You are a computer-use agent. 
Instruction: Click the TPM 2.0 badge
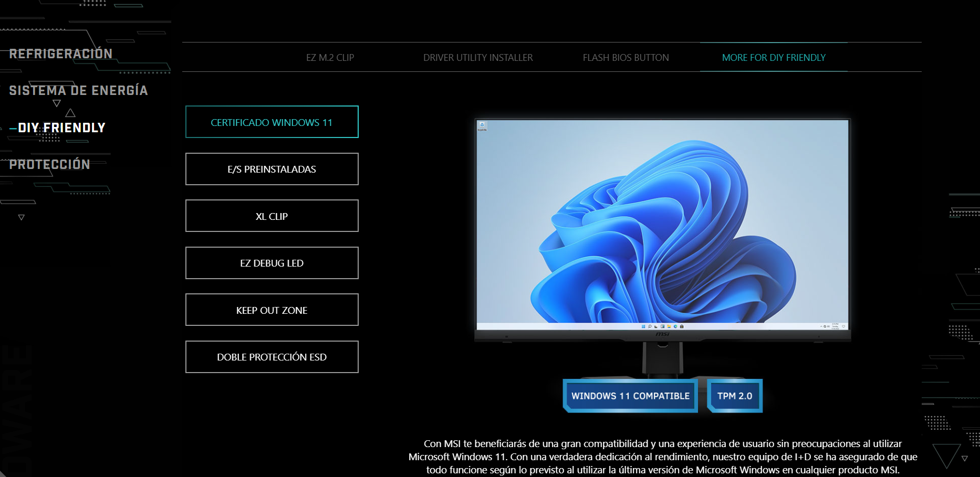tap(735, 396)
